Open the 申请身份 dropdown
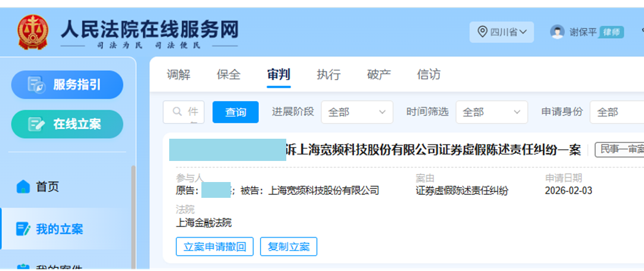Viewport: 644px width, 271px height. tap(617, 112)
